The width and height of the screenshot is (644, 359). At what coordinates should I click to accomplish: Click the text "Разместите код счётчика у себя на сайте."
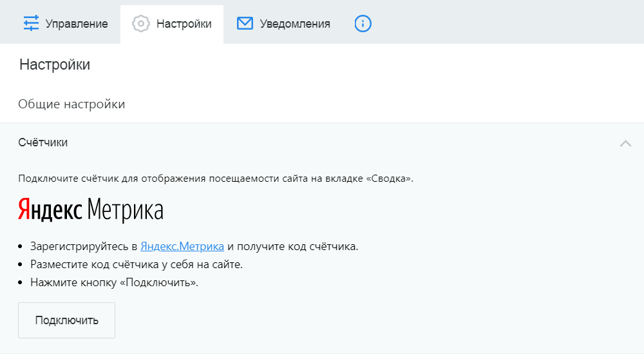[137, 264]
